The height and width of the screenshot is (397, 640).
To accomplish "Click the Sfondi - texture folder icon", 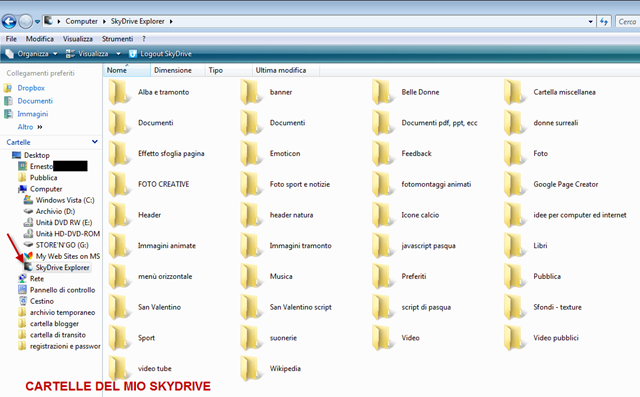I will point(514,307).
